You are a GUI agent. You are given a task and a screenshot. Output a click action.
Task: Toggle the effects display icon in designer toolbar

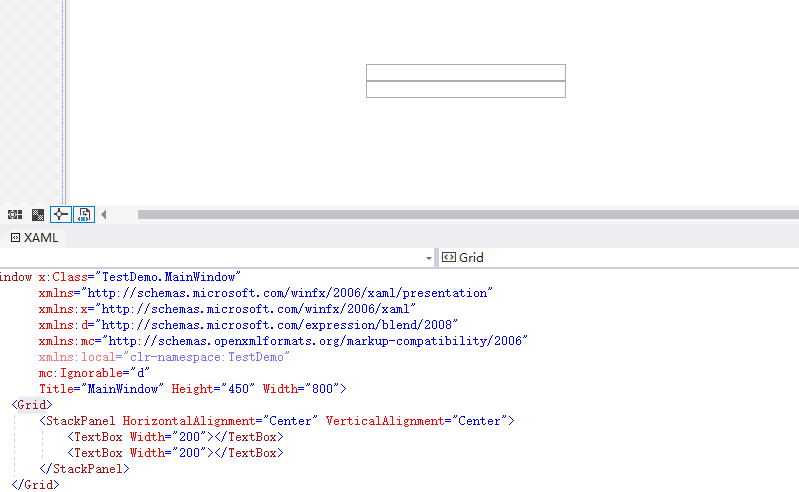tap(15, 214)
